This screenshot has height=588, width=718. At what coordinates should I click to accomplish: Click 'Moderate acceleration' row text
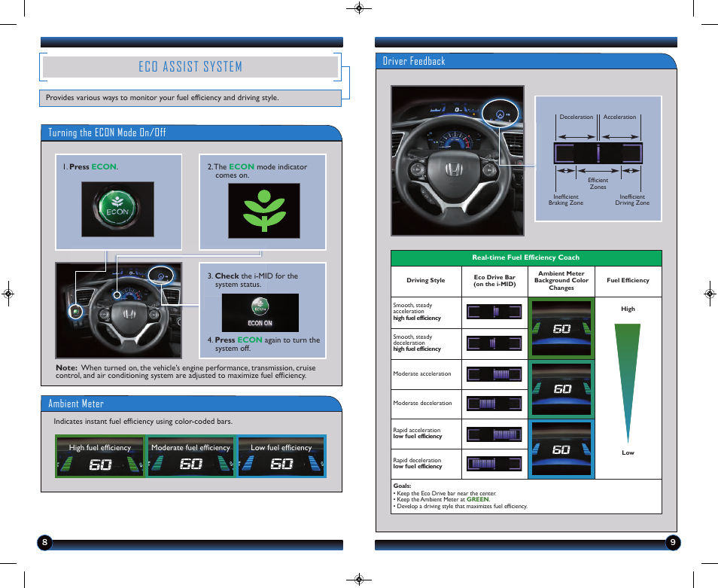[x=422, y=373]
